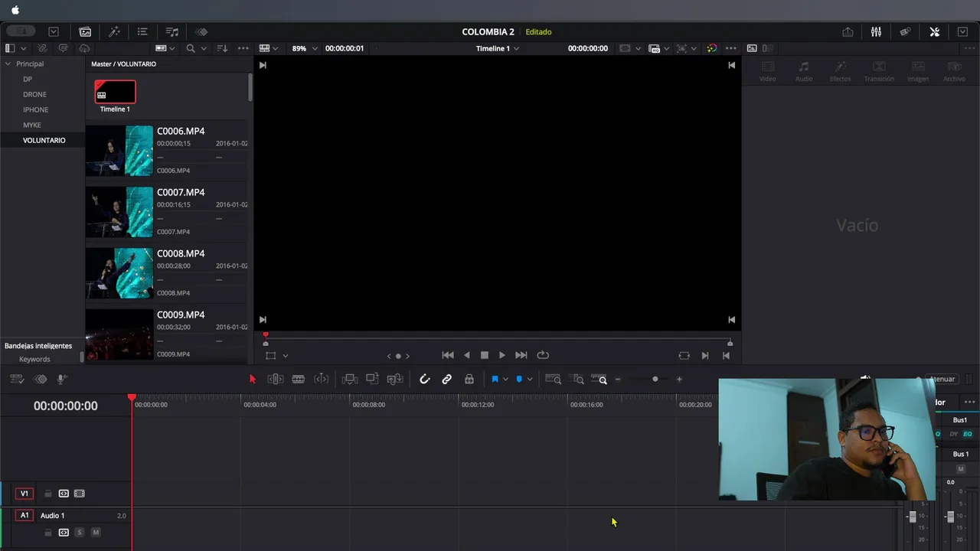The width and height of the screenshot is (980, 551).
Task: Open the Video inspector tab
Action: pyautogui.click(x=767, y=72)
